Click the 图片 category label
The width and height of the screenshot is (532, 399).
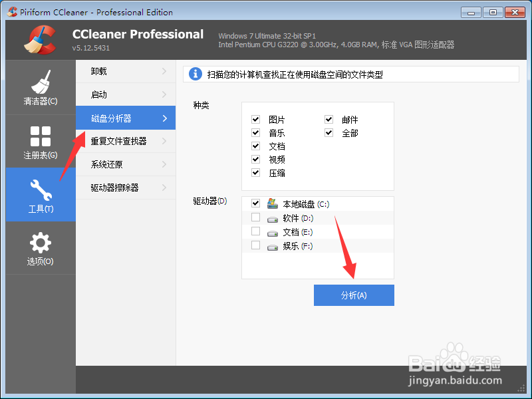pyautogui.click(x=277, y=120)
